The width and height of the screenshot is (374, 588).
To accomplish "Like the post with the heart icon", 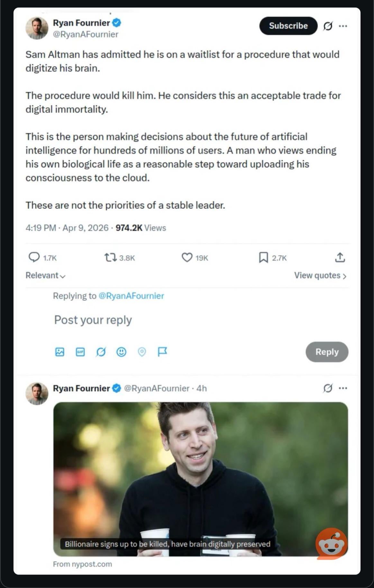I will pyautogui.click(x=187, y=257).
